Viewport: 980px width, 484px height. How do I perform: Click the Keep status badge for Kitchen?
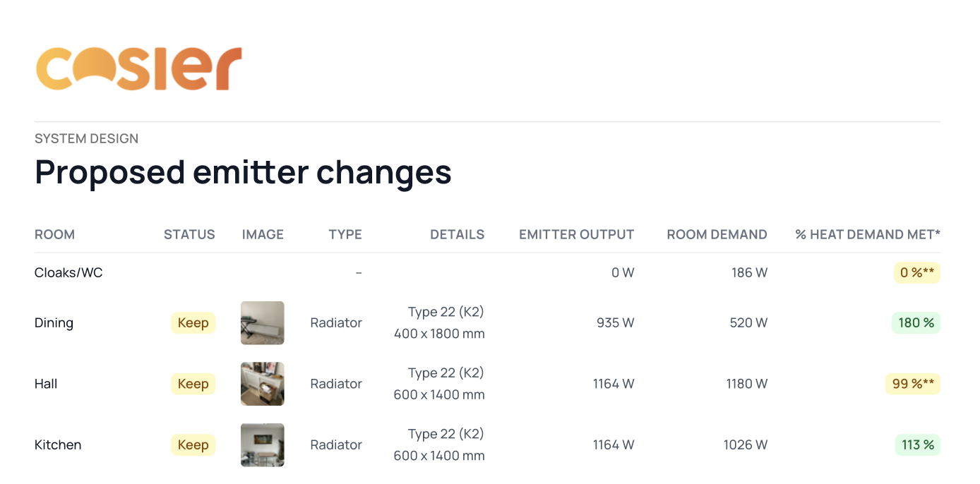193,445
